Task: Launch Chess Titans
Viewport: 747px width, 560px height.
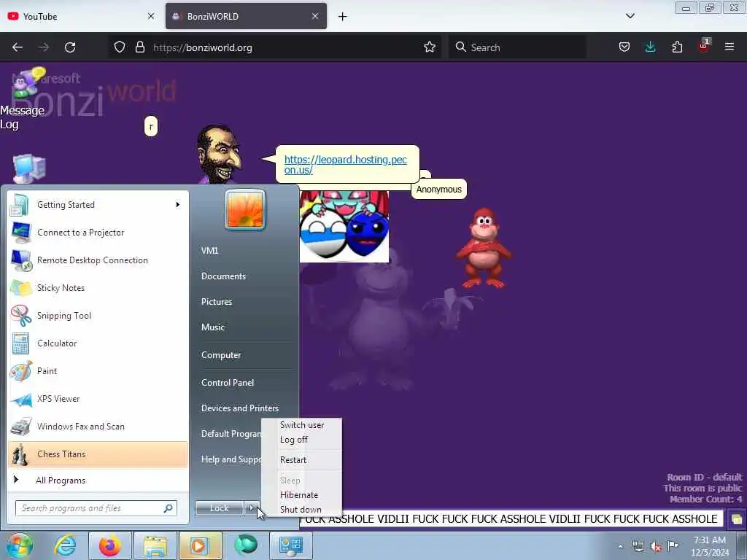Action: point(98,454)
